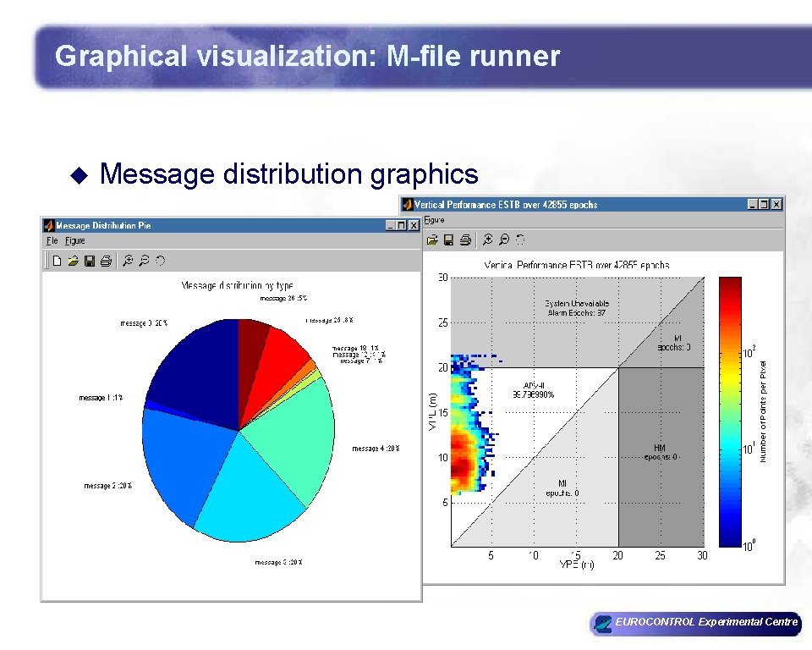Select Zoom Out tool in Vertical Performance window
The width and height of the screenshot is (812, 650).
tap(504, 240)
